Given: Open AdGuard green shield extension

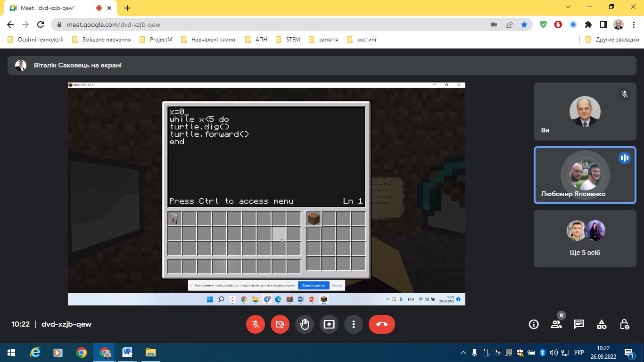Looking at the screenshot, I should click(543, 25).
